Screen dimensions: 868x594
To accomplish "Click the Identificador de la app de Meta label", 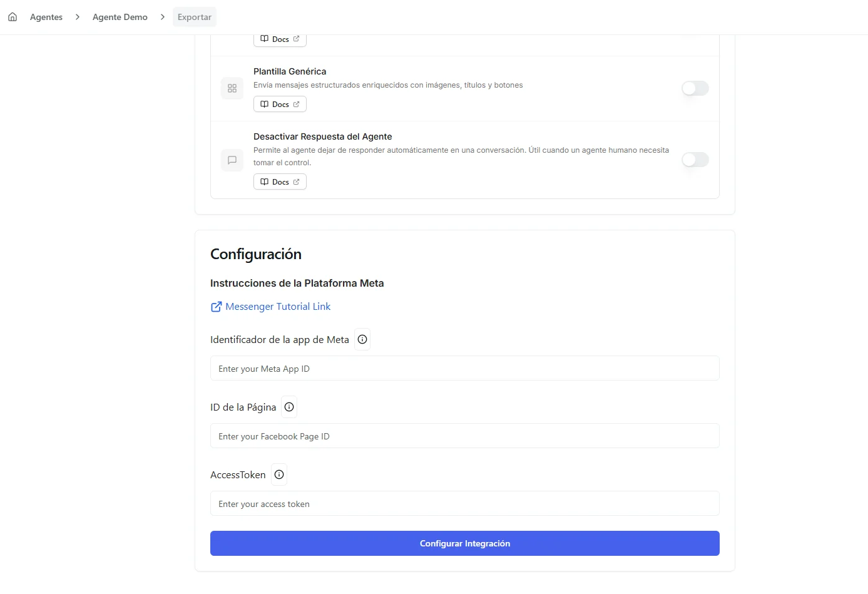I will 280,340.
